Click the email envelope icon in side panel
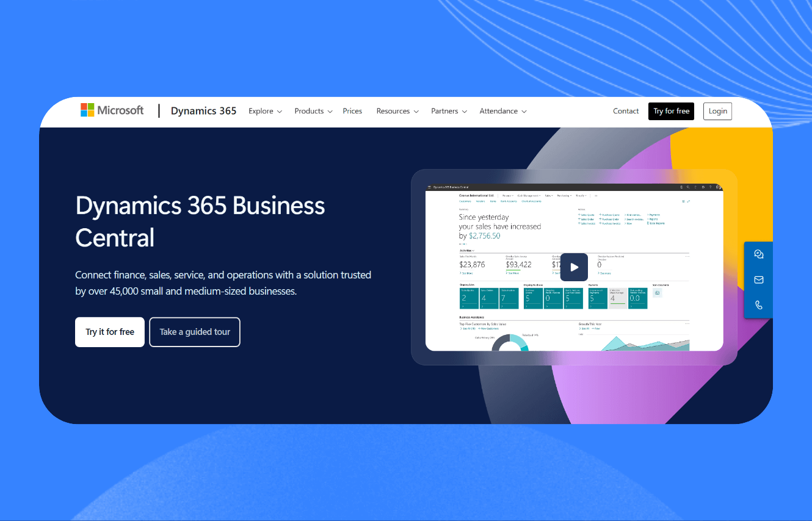Viewport: 812px width, 521px height. coord(759,280)
